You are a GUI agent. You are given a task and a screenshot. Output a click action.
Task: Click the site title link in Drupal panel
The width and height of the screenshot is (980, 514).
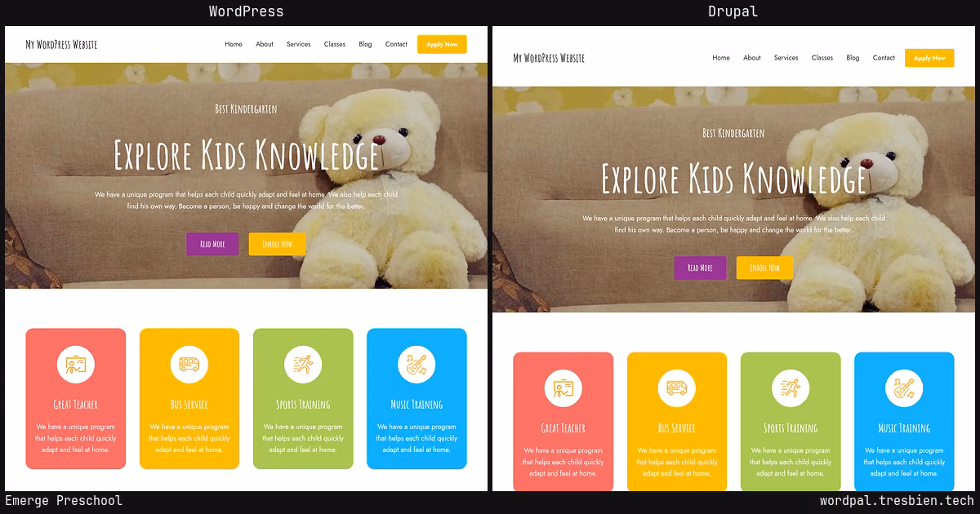[549, 58]
